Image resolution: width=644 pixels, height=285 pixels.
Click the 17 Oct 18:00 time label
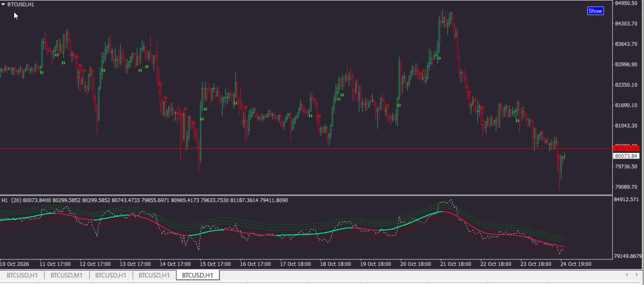coord(295,263)
